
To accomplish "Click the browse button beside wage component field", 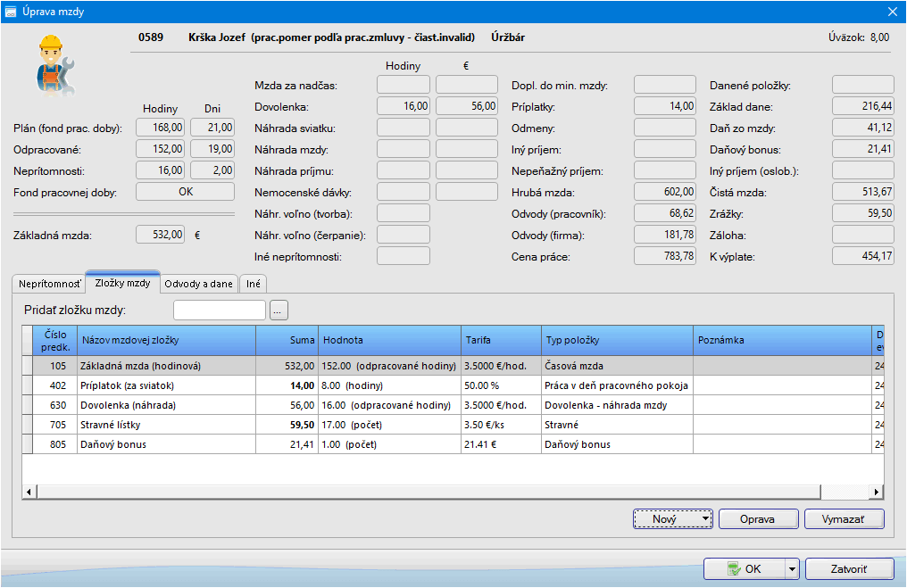I will tap(279, 311).
